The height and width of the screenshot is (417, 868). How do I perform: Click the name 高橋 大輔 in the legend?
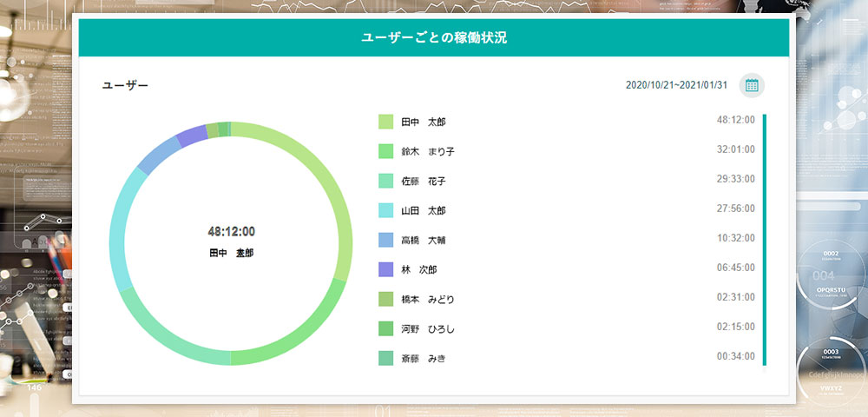(424, 241)
